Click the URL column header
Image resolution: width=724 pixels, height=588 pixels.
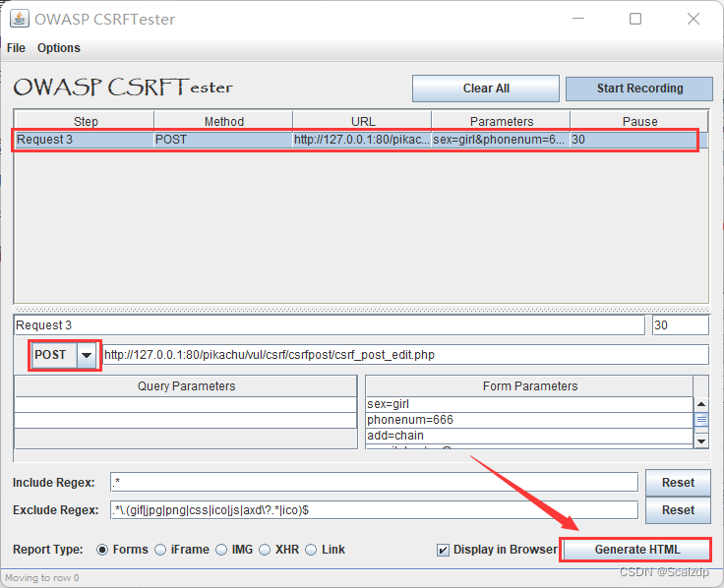pos(362,121)
